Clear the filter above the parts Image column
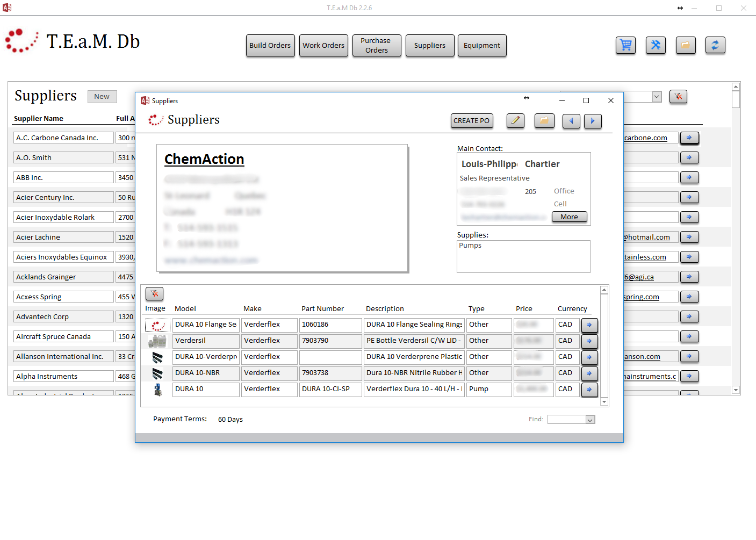 pos(154,293)
